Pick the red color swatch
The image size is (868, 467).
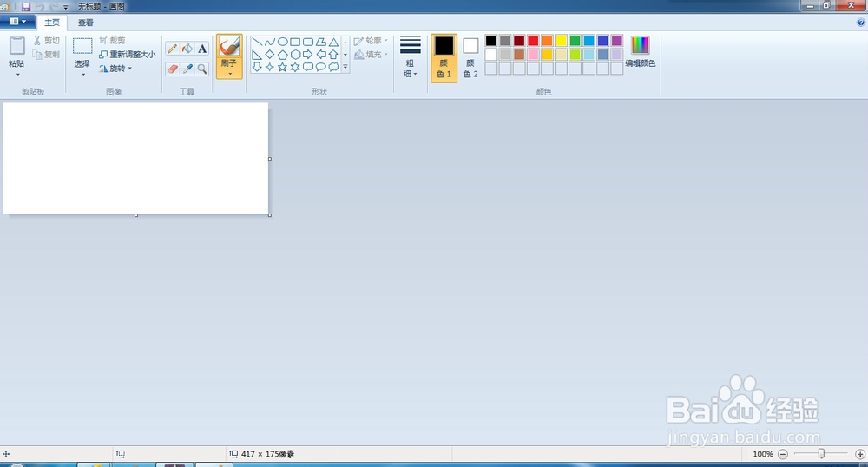click(533, 41)
